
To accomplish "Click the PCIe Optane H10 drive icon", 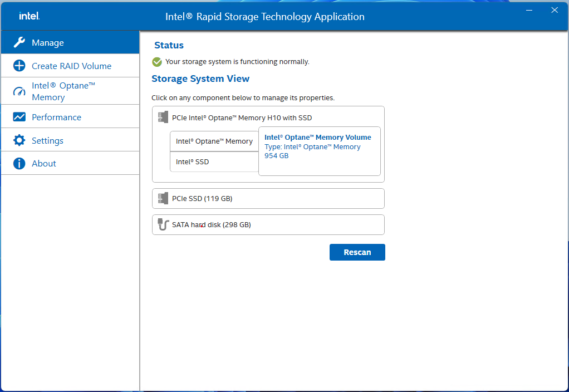I will [x=163, y=117].
